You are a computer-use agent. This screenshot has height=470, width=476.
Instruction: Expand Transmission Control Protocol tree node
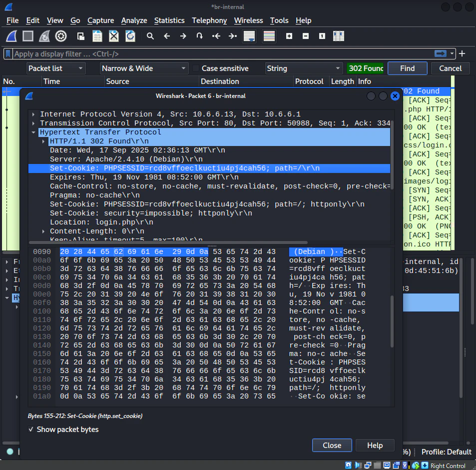click(33, 123)
